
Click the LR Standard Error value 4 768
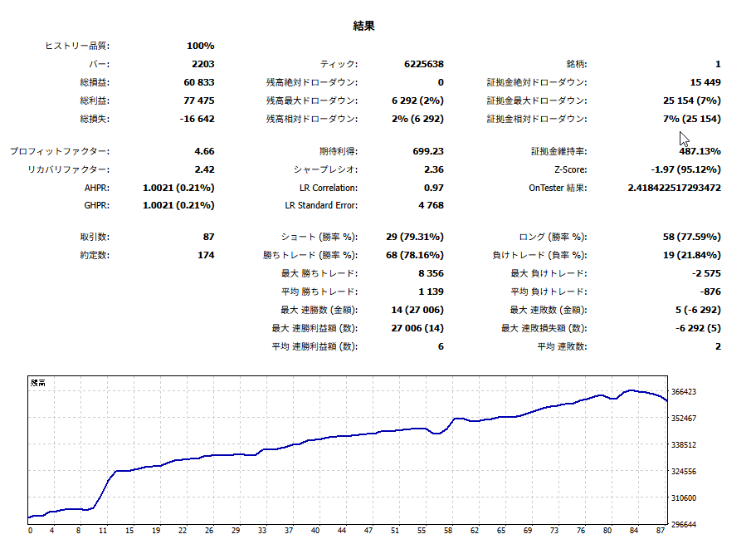431,205
